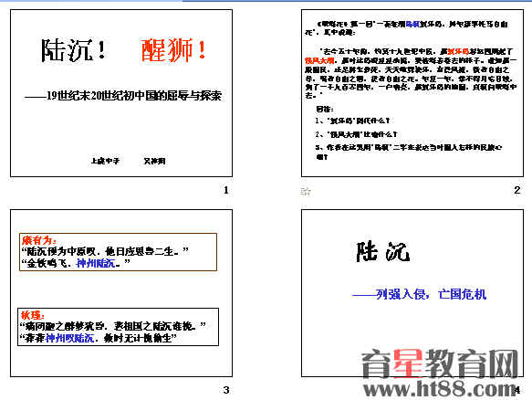The image size is (532, 400).
Task: Select slide 1 titled 陆沉！醒狮！
Action: [121, 93]
